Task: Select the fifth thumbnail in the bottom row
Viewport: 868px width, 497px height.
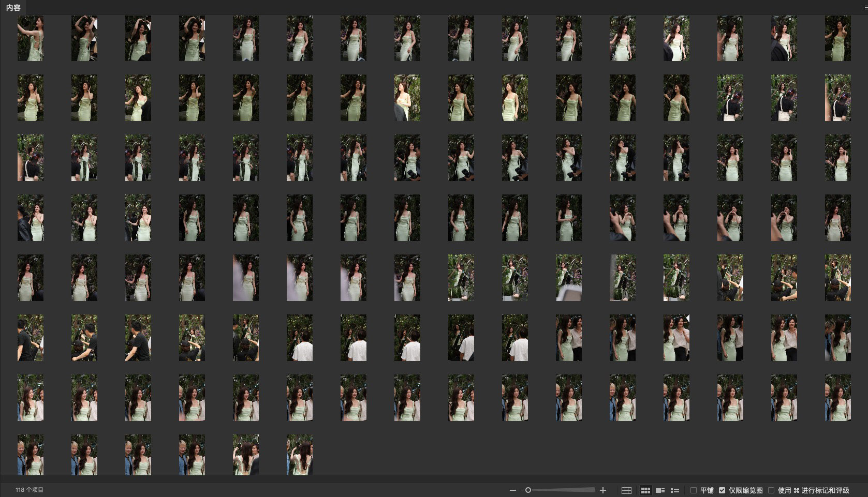Action: pyautogui.click(x=246, y=455)
